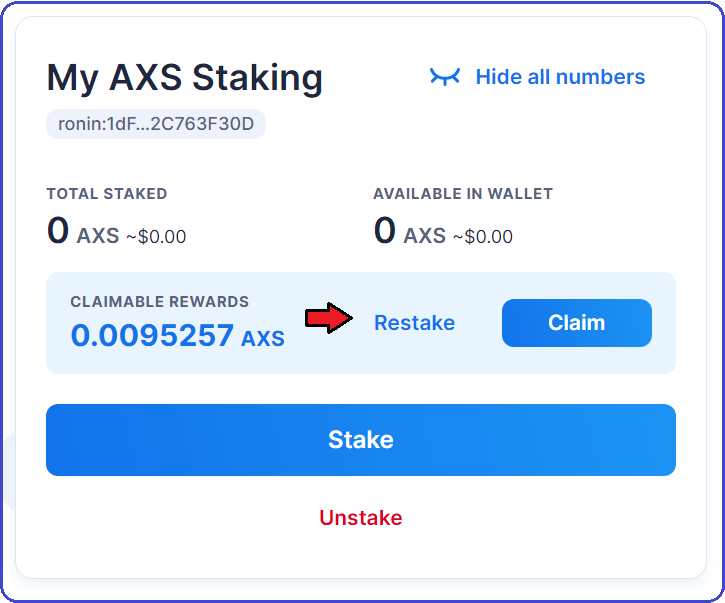The image size is (725, 603).
Task: Click the My AXS Staking heading
Action: point(184,79)
